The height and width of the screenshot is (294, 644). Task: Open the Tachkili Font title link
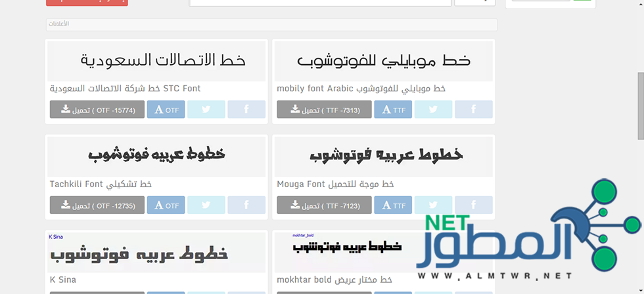tap(101, 184)
